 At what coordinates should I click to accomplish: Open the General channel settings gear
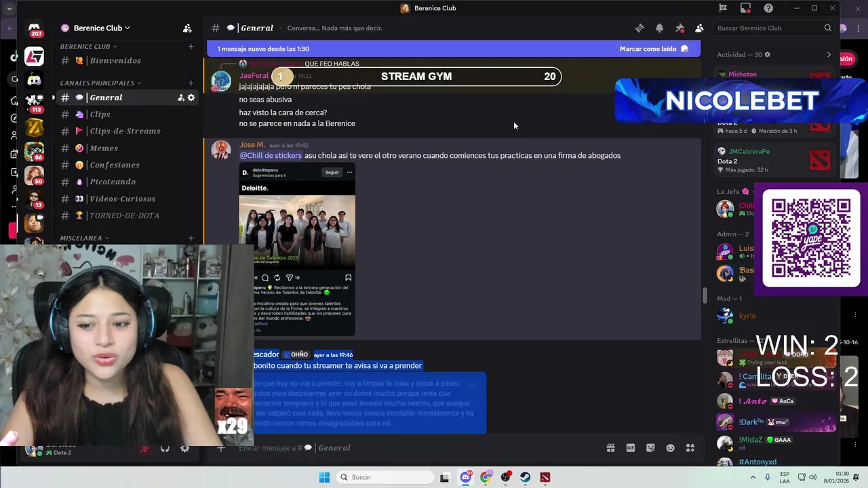191,98
